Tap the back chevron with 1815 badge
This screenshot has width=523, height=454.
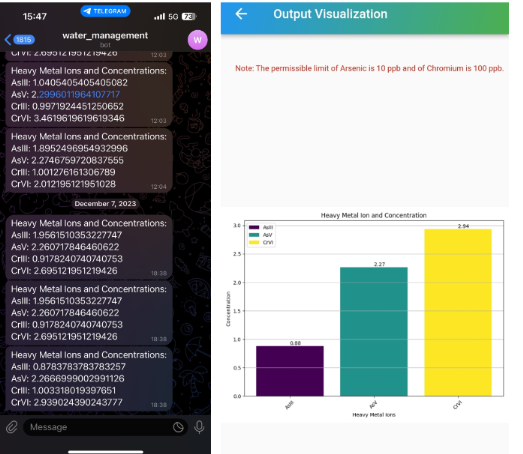click(19, 40)
